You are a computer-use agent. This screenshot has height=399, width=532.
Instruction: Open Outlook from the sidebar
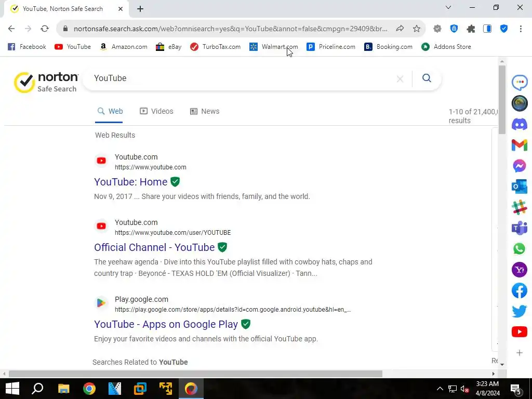coord(520,187)
